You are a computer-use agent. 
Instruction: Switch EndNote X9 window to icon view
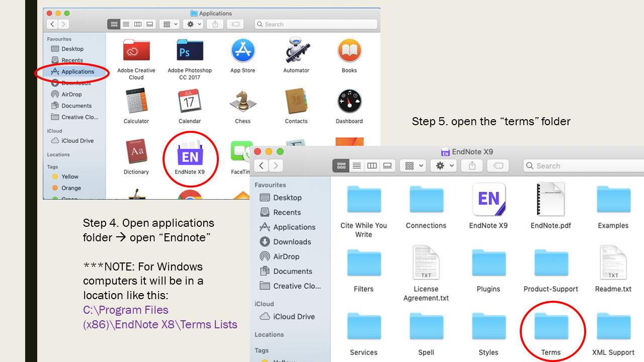pos(341,165)
